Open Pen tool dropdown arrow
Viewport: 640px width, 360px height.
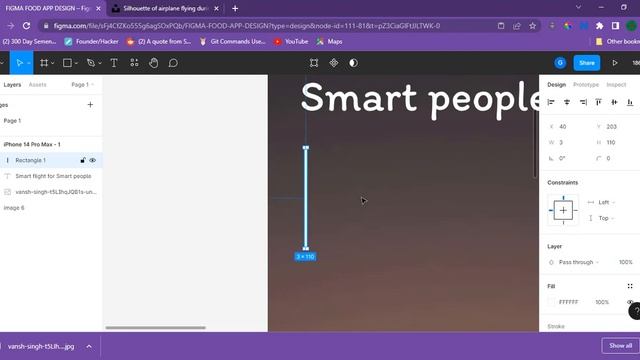tap(100, 63)
